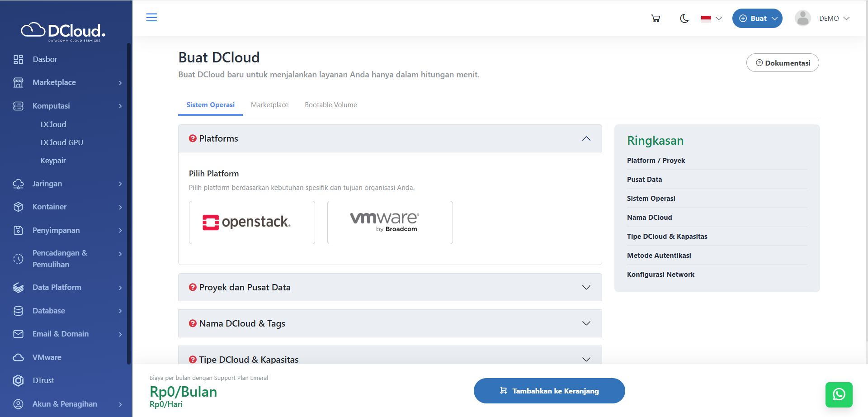Screen dimensions: 868x417
Task: Click the Platforms help question icon
Action: tap(193, 138)
